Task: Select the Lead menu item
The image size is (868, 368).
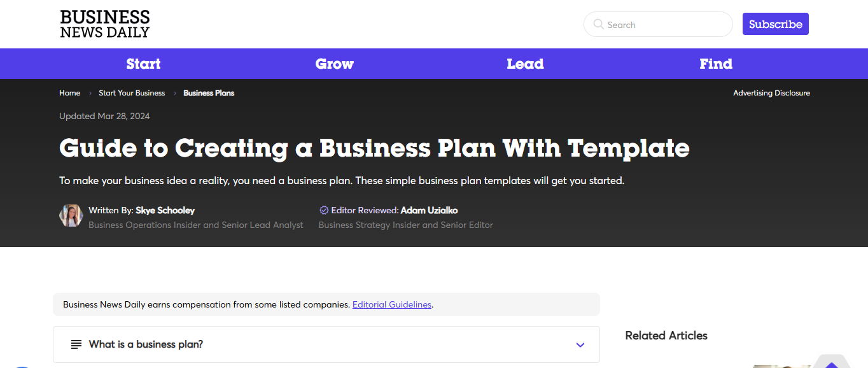Action: [525, 64]
